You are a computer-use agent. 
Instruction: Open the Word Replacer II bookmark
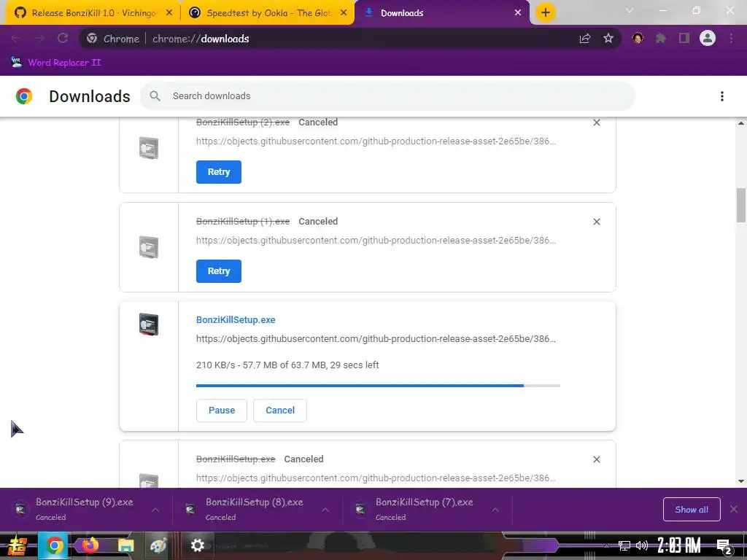pyautogui.click(x=55, y=63)
